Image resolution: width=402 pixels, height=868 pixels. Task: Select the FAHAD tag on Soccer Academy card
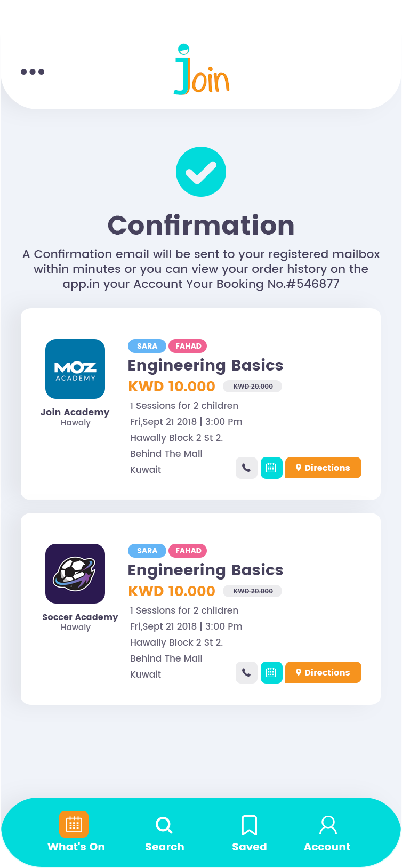[188, 551]
